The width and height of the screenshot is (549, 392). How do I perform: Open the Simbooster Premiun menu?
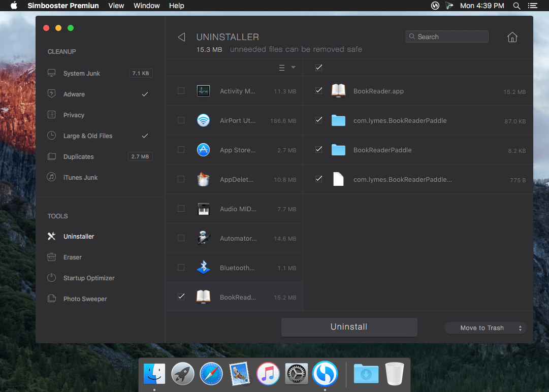(63, 6)
